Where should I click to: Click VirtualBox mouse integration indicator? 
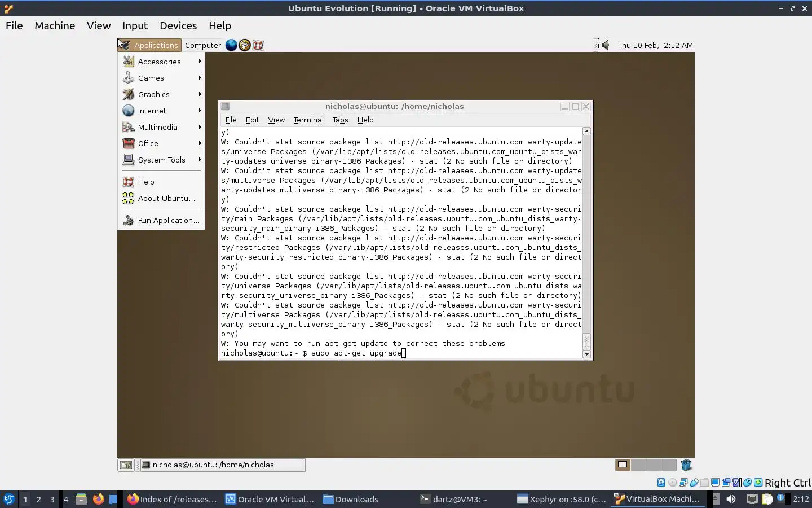pos(747,483)
